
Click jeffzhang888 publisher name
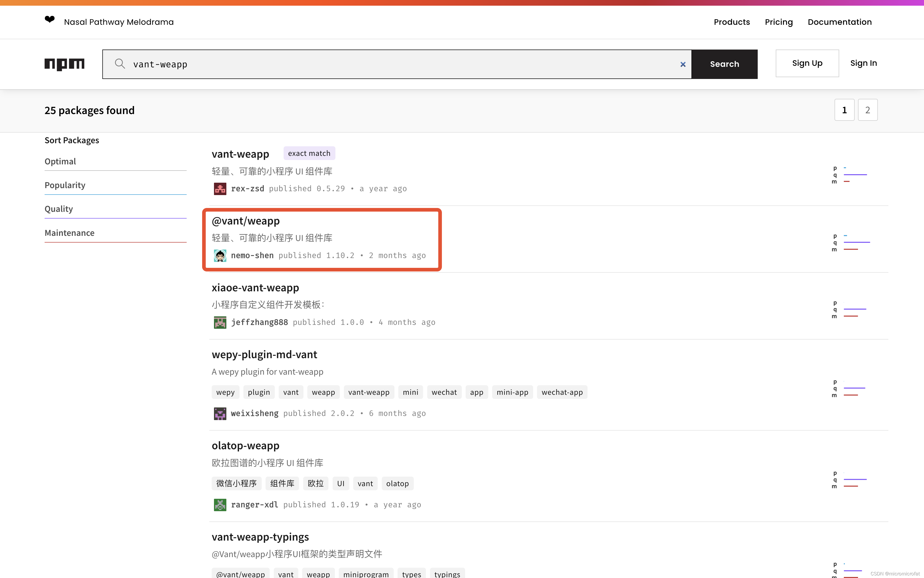pyautogui.click(x=259, y=322)
